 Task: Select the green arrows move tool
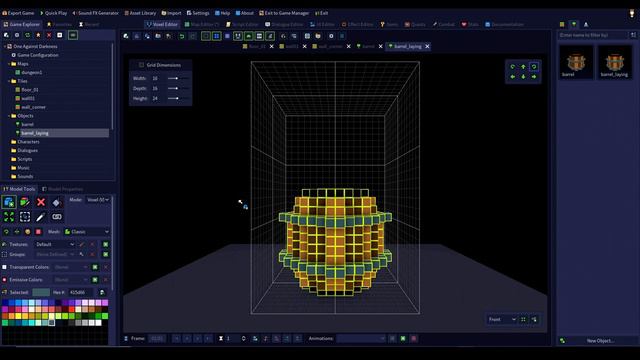(x=9, y=217)
